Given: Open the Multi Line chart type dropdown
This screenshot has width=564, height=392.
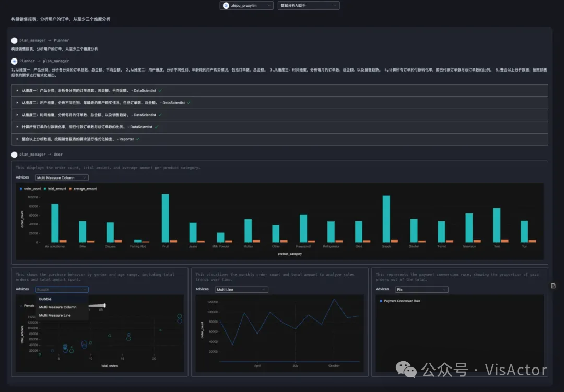Looking at the screenshot, I should pyautogui.click(x=242, y=289).
